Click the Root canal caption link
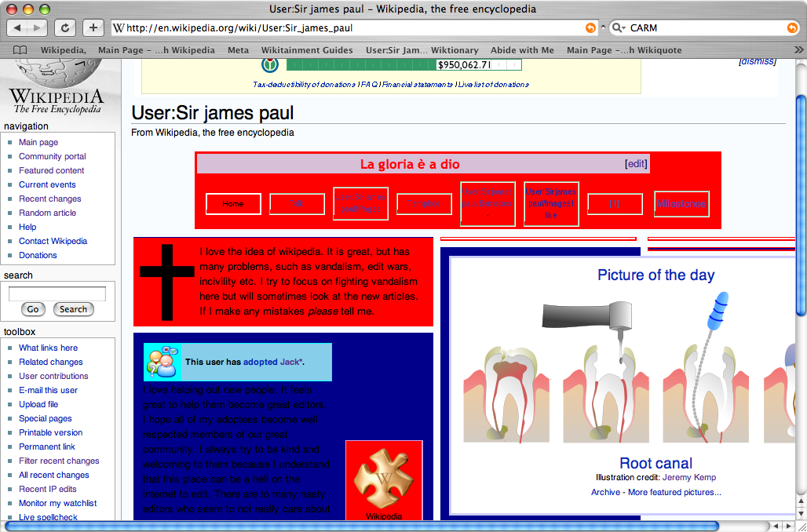The width and height of the screenshot is (807, 532). [x=656, y=463]
